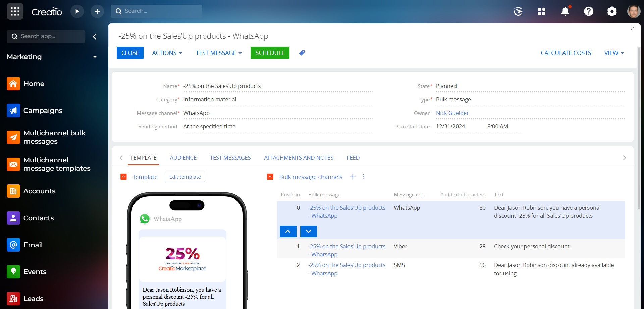Open the ATTACHMENTS AND NOTES tab
Viewport: 644px width, 309px height.
299,158
